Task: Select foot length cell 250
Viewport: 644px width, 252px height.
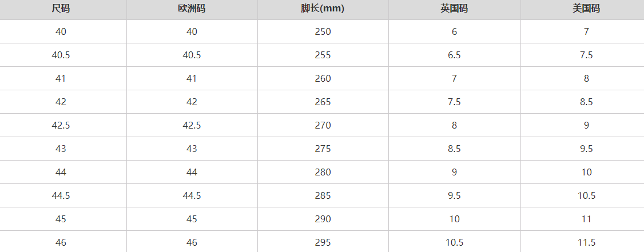Action: click(323, 31)
